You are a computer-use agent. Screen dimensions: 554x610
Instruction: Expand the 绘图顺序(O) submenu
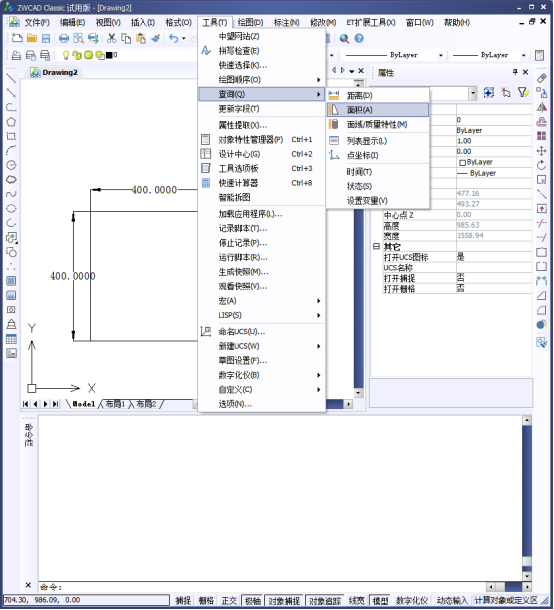pyautogui.click(x=261, y=80)
